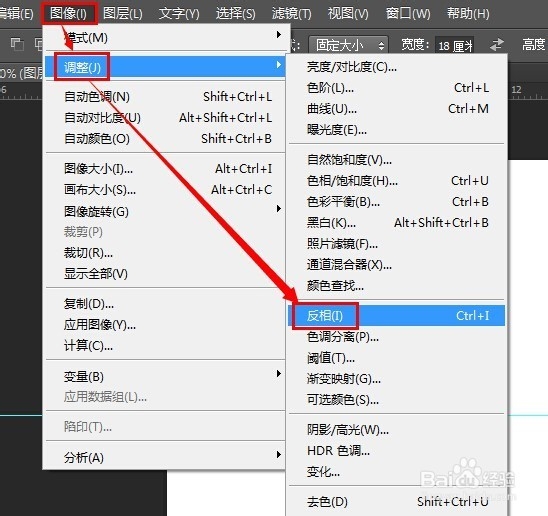This screenshot has width=548, height=516.
Task: Open the 窗口(W) menu
Action: (x=408, y=14)
